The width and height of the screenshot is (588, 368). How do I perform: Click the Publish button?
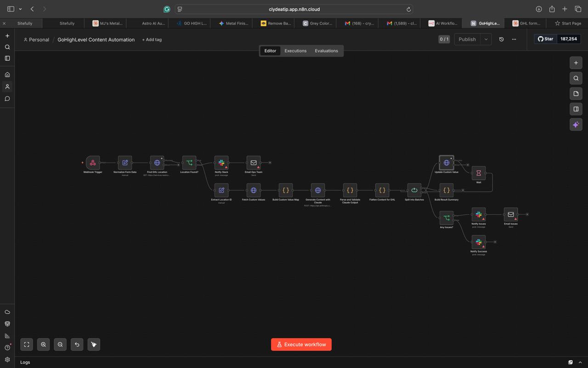pyautogui.click(x=467, y=40)
